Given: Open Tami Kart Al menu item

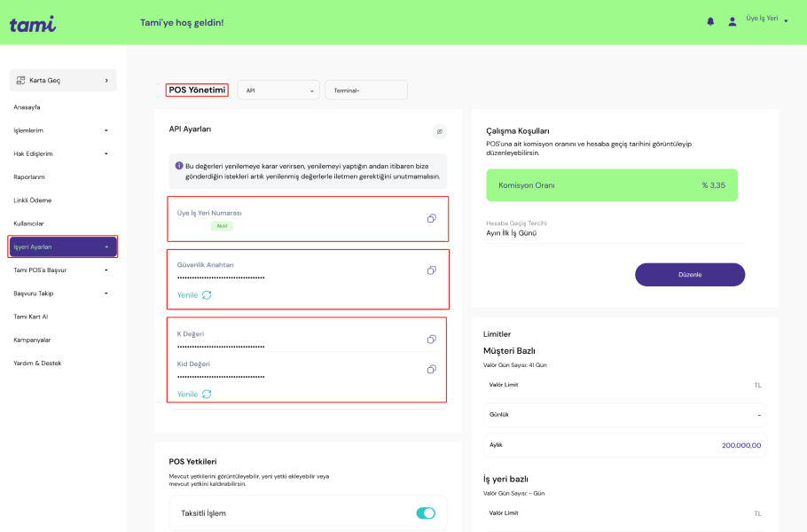Looking at the screenshot, I should pyautogui.click(x=30, y=317).
